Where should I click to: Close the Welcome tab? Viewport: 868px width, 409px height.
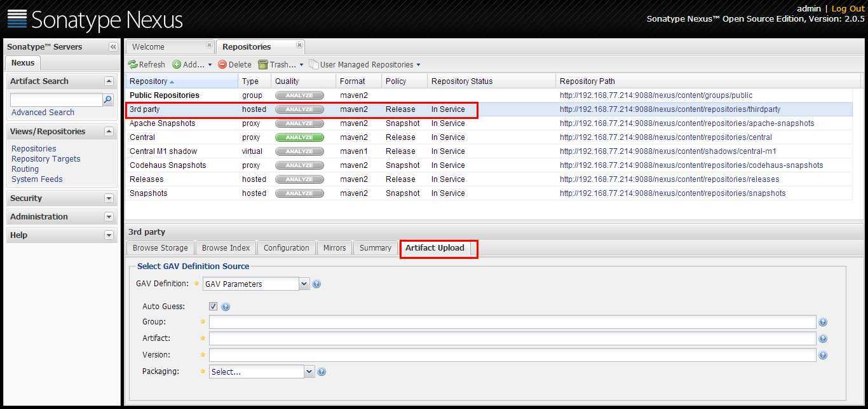tap(209, 45)
